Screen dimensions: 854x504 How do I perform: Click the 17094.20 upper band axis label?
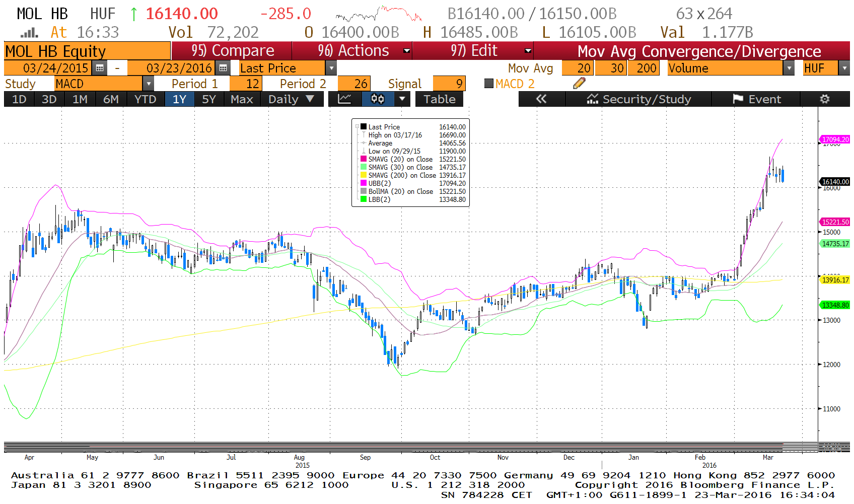coord(835,139)
